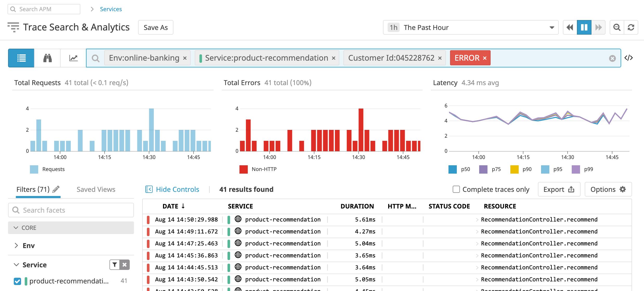Click the Save As button
This screenshot has height=291, width=644.
tap(155, 27)
